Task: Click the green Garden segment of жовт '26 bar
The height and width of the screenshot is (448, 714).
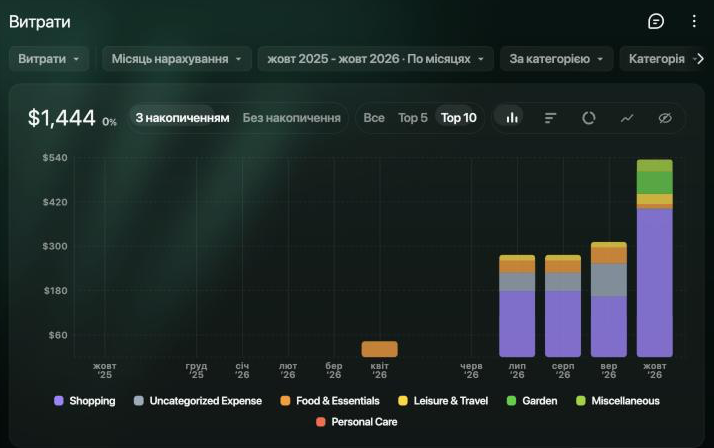Action: point(654,183)
